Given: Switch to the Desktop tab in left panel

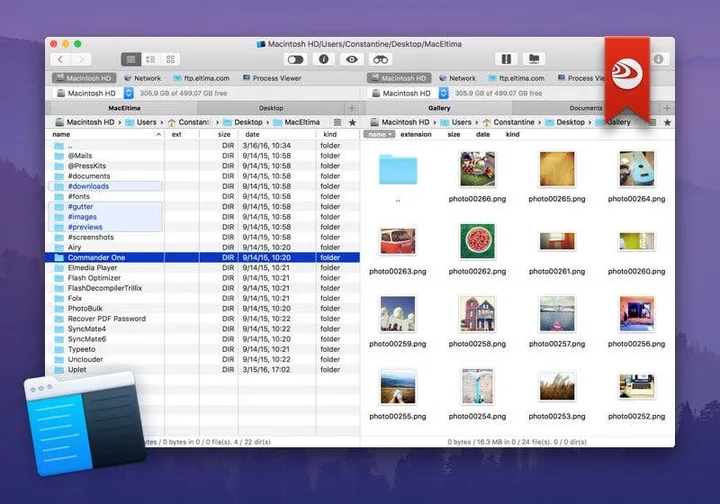Looking at the screenshot, I should pos(271,108).
